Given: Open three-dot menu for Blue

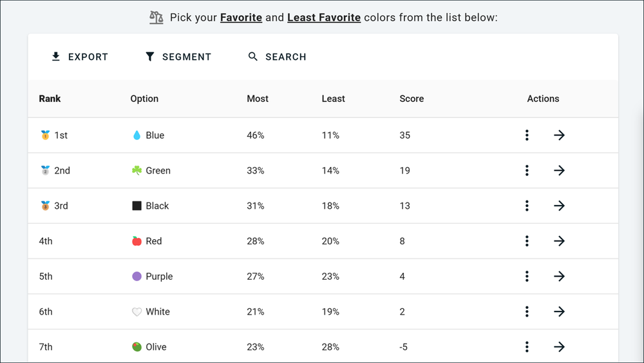Looking at the screenshot, I should (527, 135).
